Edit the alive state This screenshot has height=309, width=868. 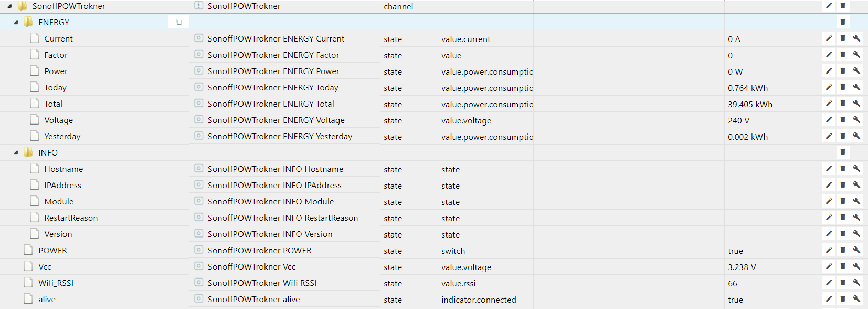829,299
